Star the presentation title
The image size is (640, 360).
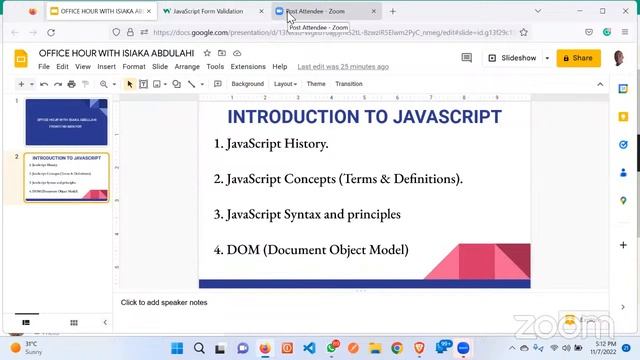point(207,53)
